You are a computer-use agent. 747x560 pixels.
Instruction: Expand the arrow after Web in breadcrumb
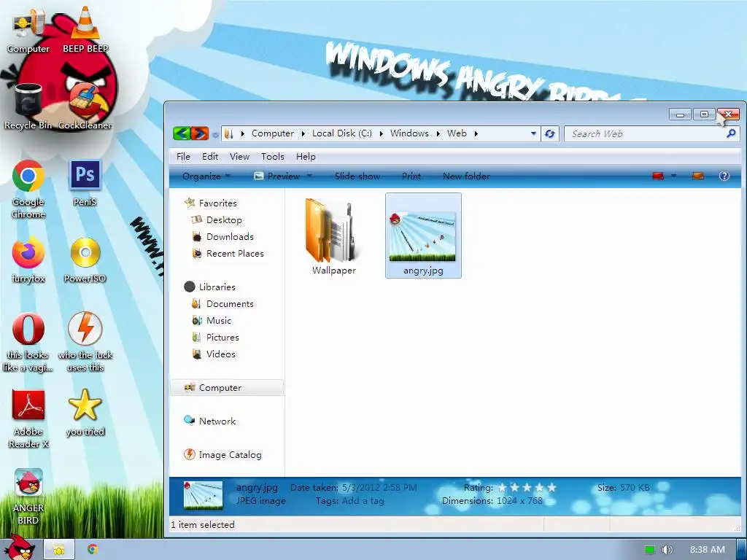tap(476, 134)
